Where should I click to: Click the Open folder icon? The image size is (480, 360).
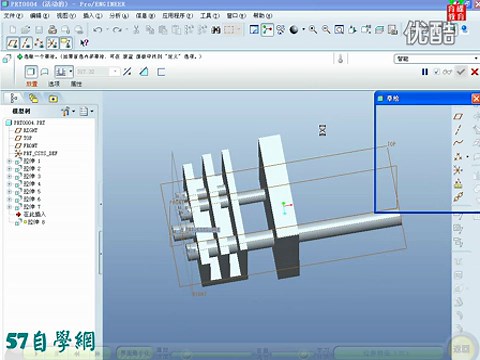pos(26,30)
